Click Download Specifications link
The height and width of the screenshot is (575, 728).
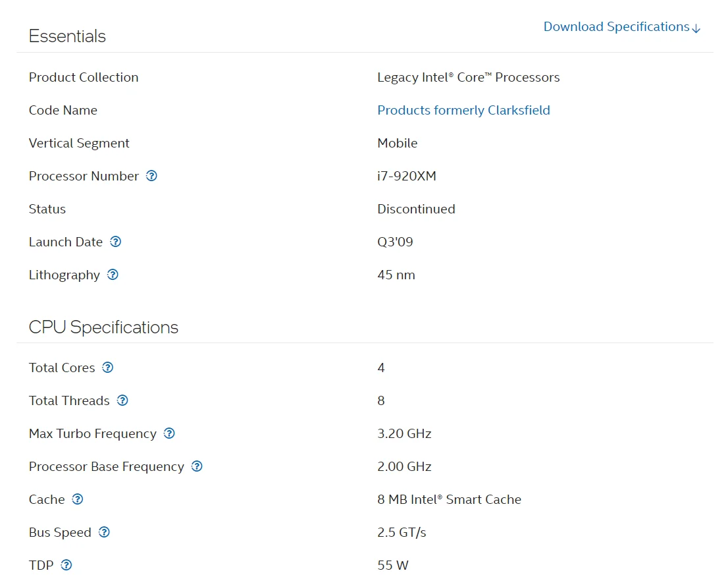[616, 27]
